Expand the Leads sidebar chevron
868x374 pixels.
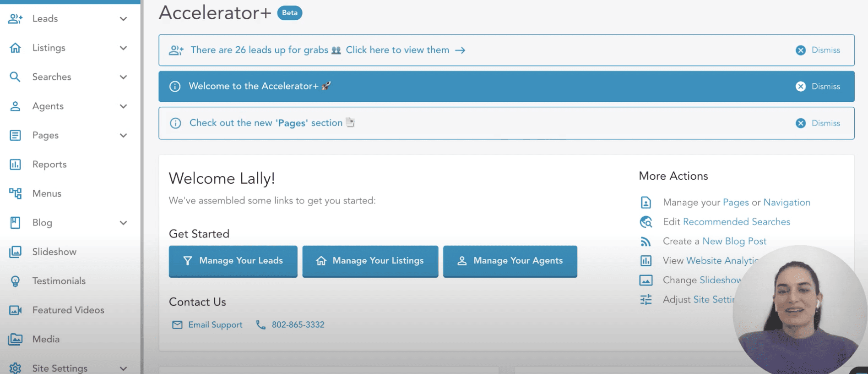click(x=123, y=19)
